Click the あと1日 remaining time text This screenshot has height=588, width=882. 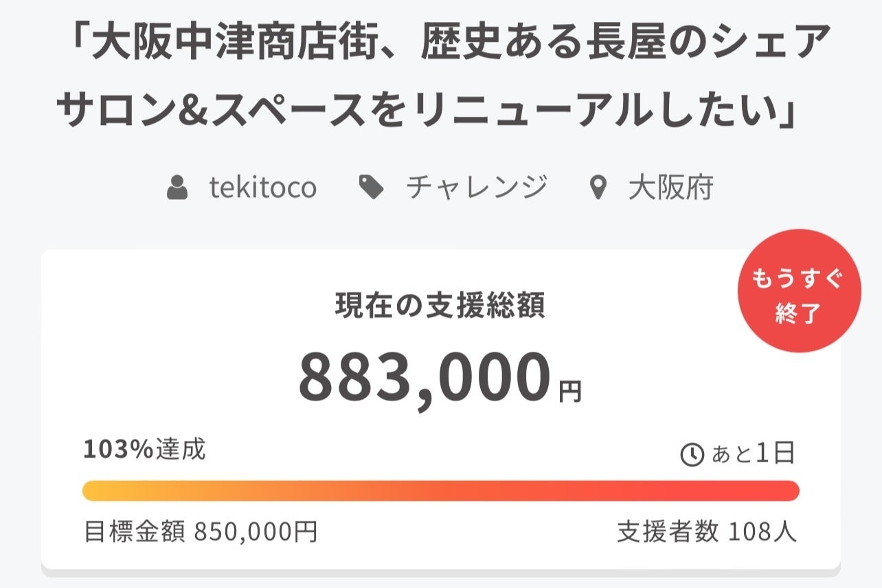753,454
